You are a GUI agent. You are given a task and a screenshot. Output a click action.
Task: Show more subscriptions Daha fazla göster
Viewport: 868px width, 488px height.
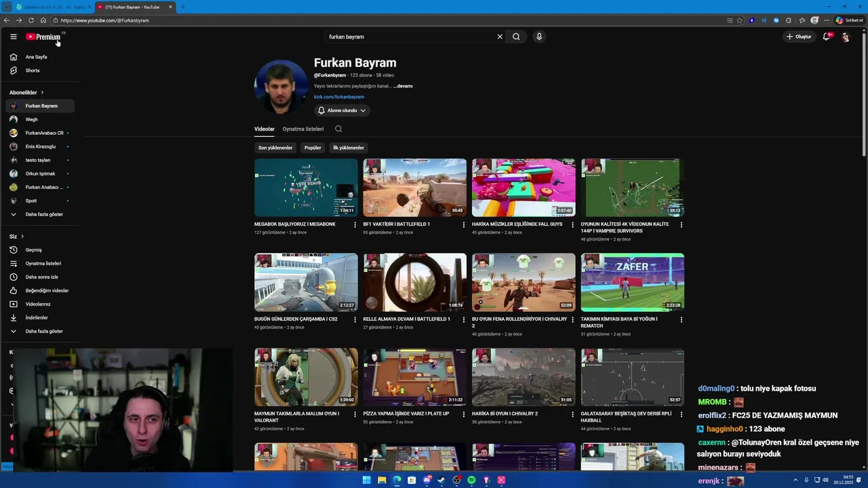click(x=39, y=214)
